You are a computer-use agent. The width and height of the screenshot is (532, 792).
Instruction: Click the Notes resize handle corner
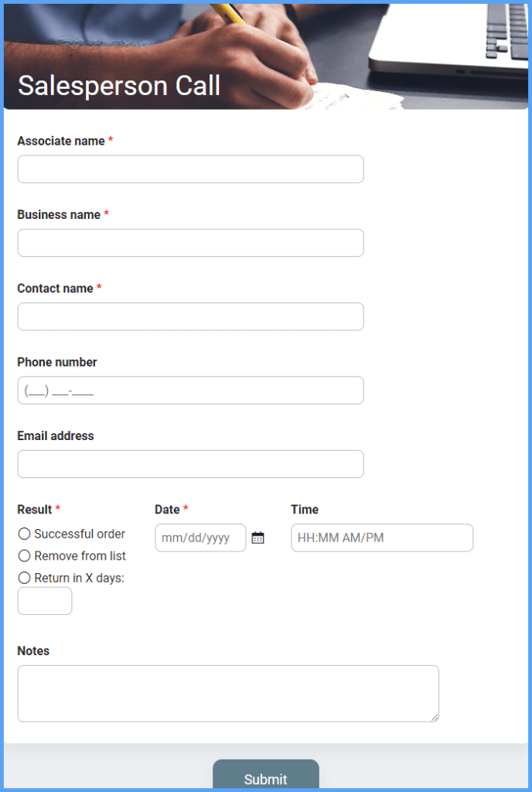435,719
